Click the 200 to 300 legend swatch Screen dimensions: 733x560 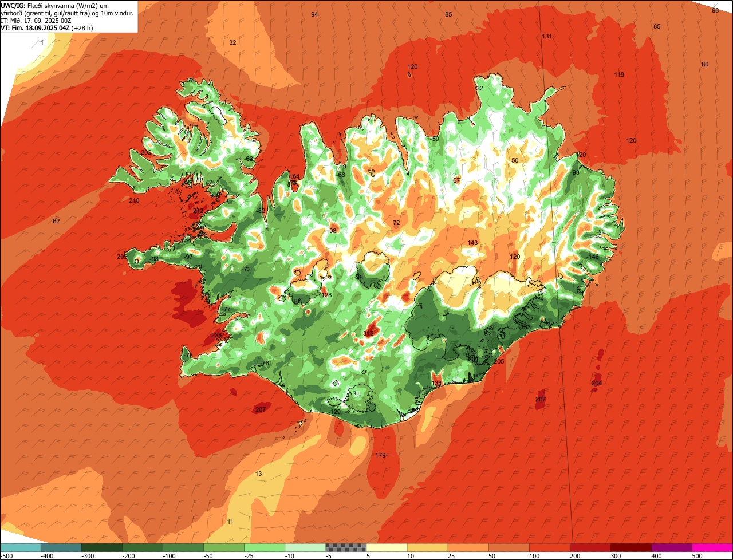pos(590,547)
